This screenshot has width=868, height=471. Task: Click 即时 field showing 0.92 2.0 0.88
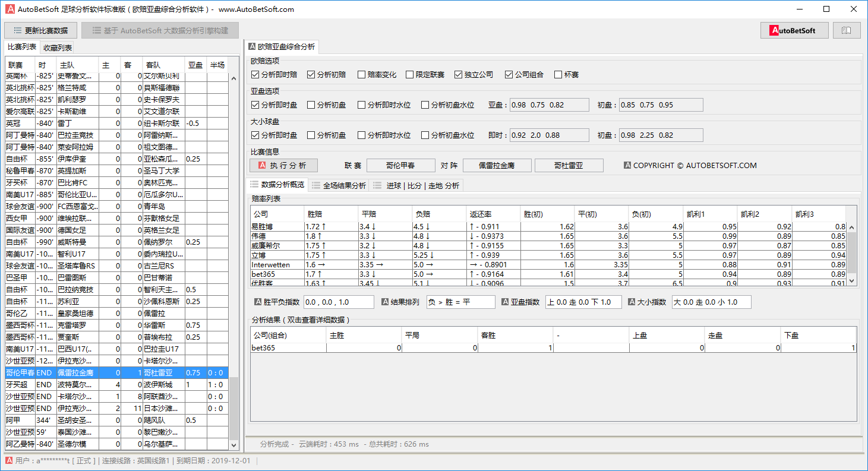tap(549, 135)
